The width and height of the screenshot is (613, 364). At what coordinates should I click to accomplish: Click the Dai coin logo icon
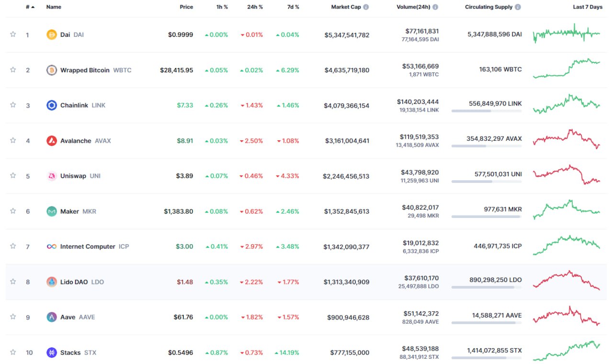coord(52,35)
